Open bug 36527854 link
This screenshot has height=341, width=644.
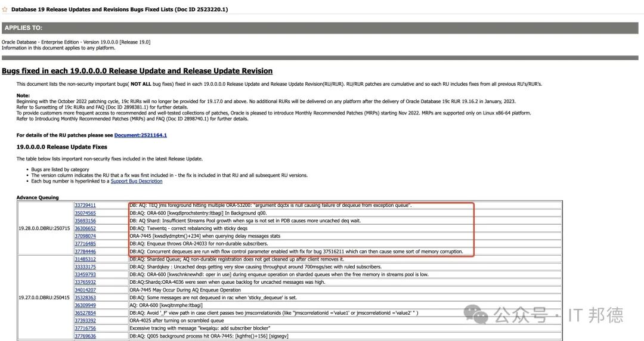pos(85,313)
